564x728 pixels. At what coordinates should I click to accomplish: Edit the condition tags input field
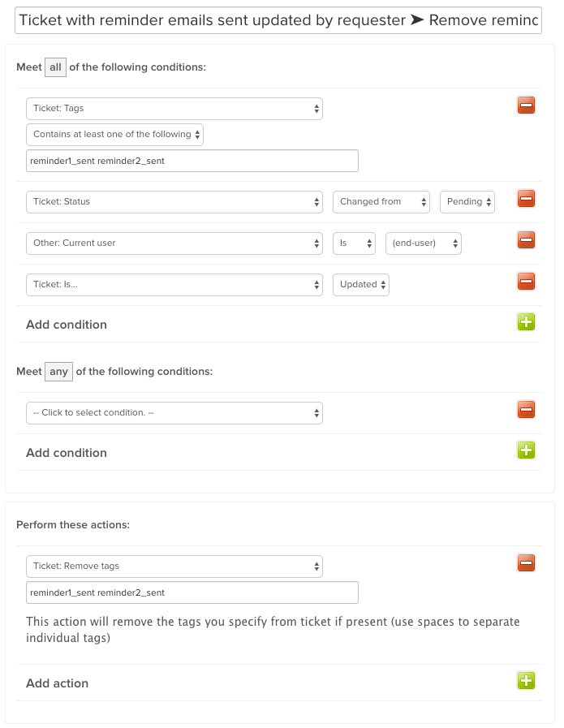tap(192, 161)
